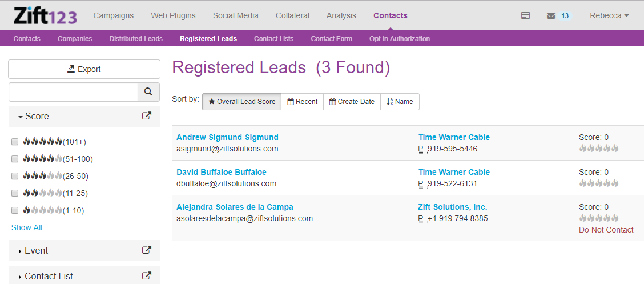Viewport: 644px width, 284px height.
Task: Check the 11-25 score filter box
Action: [x=15, y=193]
